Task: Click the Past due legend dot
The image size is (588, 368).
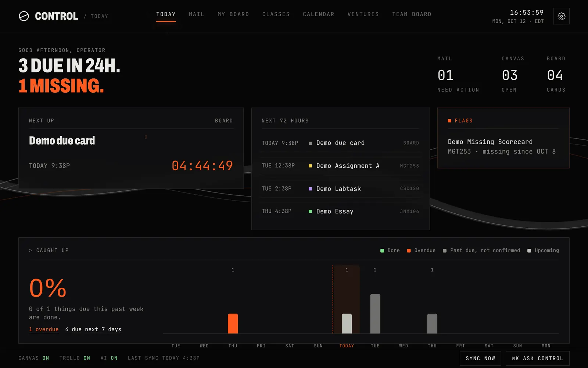Action: [445, 251]
